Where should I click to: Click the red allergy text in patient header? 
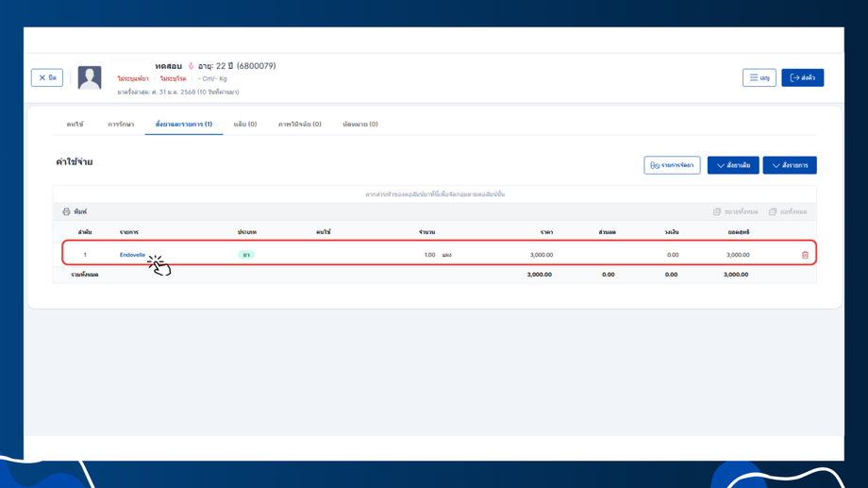(133, 78)
